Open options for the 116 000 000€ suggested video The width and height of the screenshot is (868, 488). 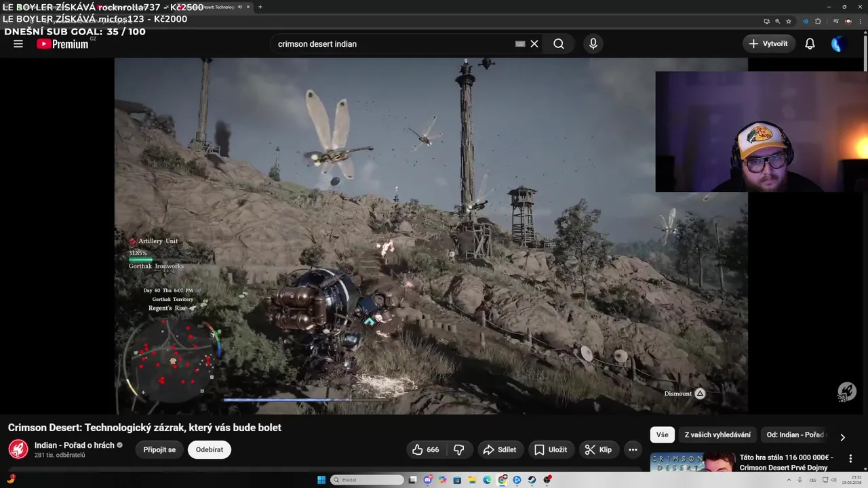click(850, 458)
